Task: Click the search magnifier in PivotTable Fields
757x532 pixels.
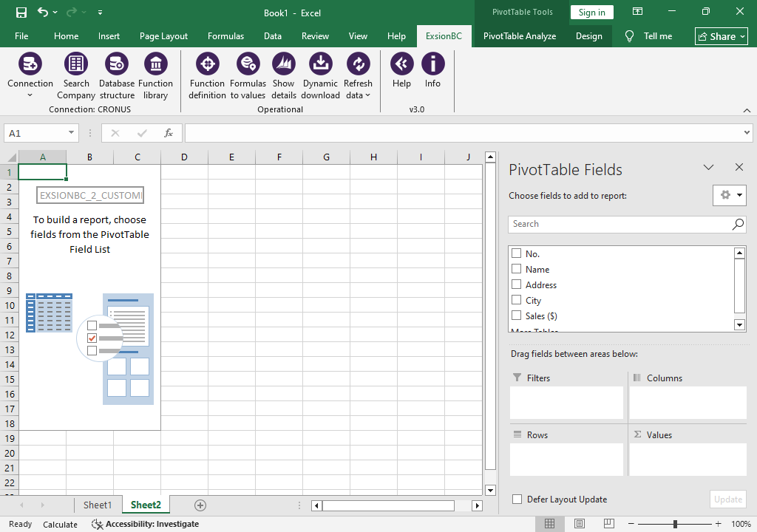Action: [738, 224]
